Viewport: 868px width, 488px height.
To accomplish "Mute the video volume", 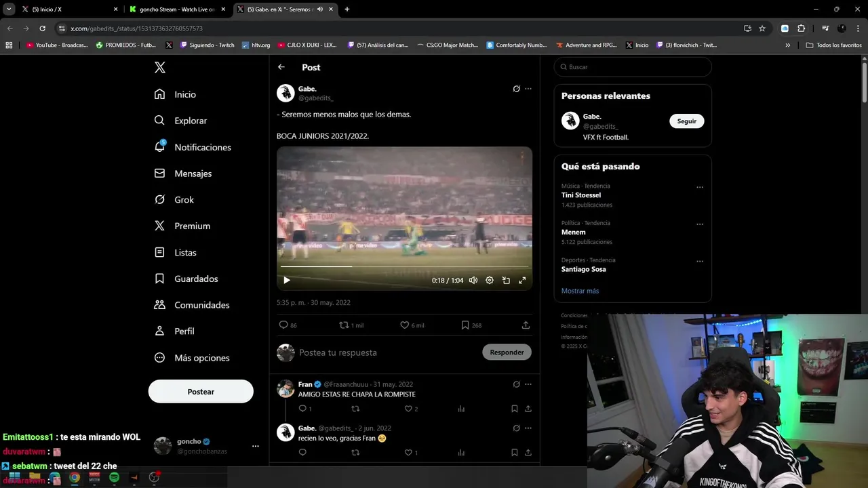I will coord(473,280).
